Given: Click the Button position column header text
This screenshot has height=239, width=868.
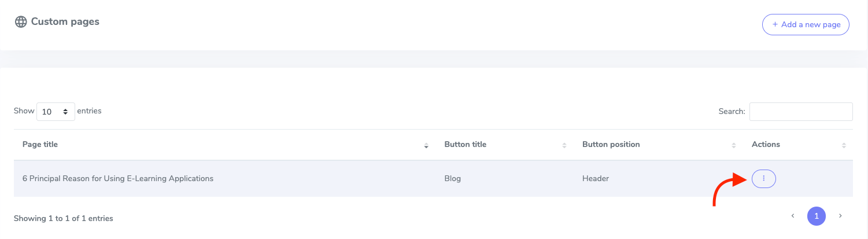Looking at the screenshot, I should [611, 144].
